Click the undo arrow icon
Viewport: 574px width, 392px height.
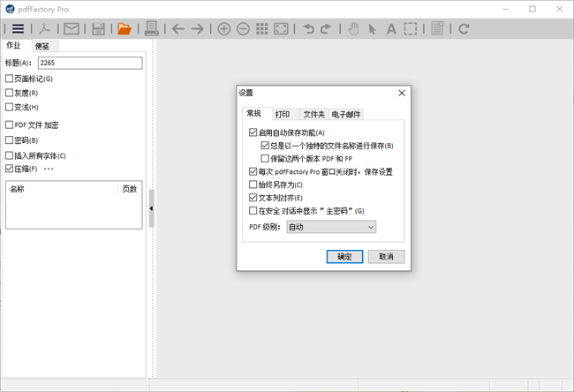[x=308, y=28]
